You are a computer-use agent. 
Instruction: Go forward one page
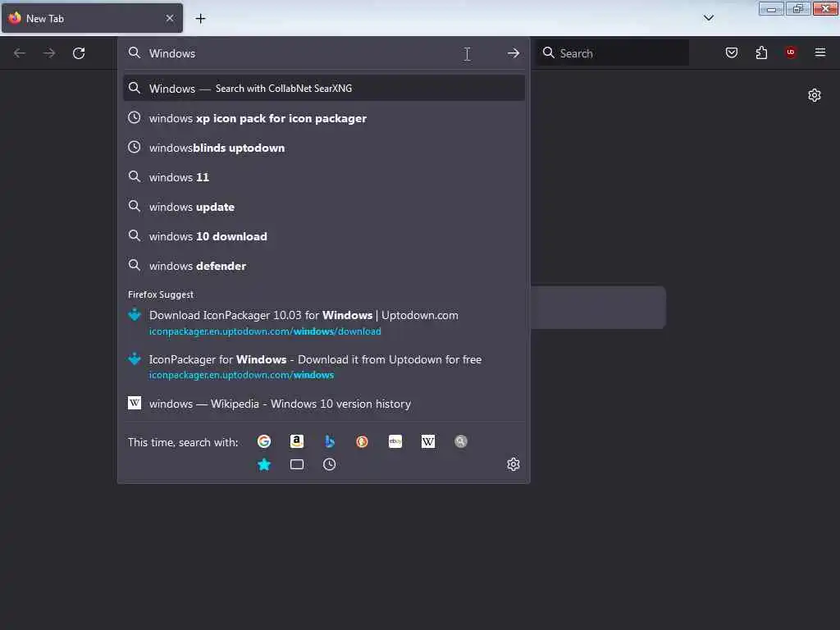(x=48, y=53)
